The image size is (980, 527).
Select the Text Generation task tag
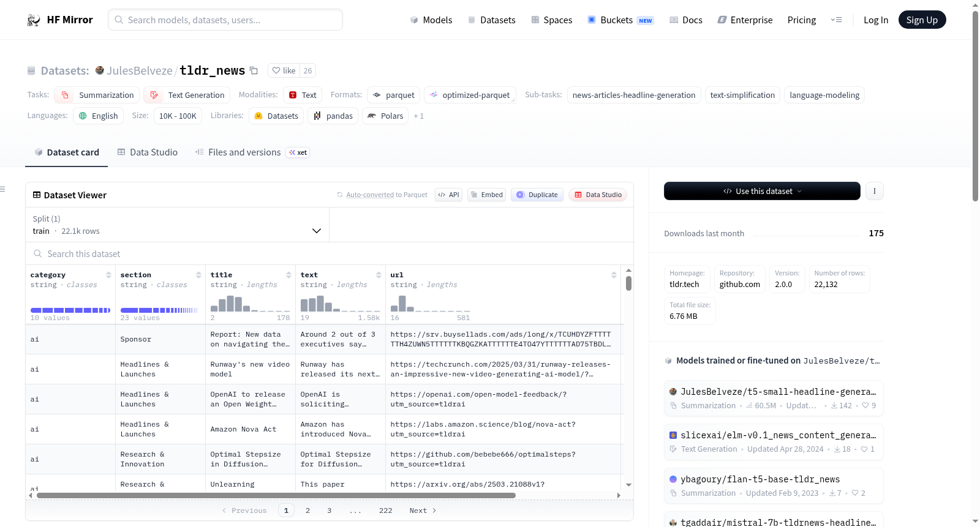click(x=187, y=95)
